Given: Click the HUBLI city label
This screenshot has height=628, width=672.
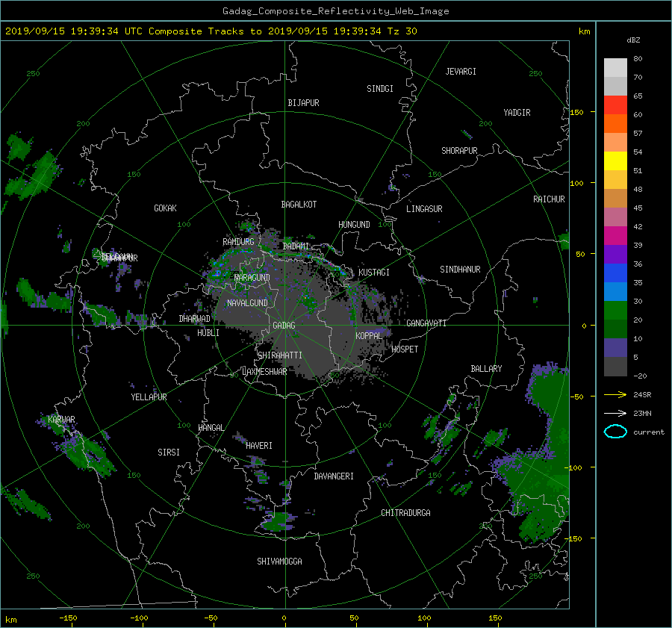Looking at the screenshot, I should coord(208,332).
